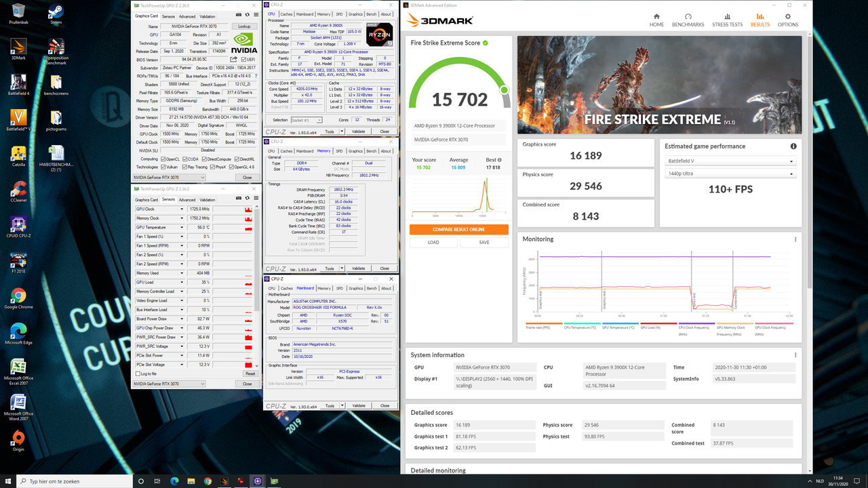Click COMPARE RESULT ONLINE button

coord(458,229)
